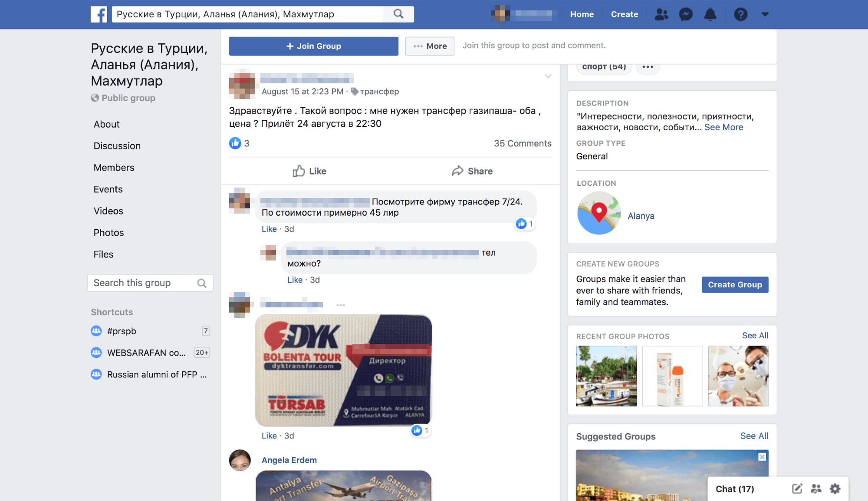Expand more topics ellipsis chip
Image resolution: width=868 pixels, height=501 pixels.
pyautogui.click(x=648, y=67)
